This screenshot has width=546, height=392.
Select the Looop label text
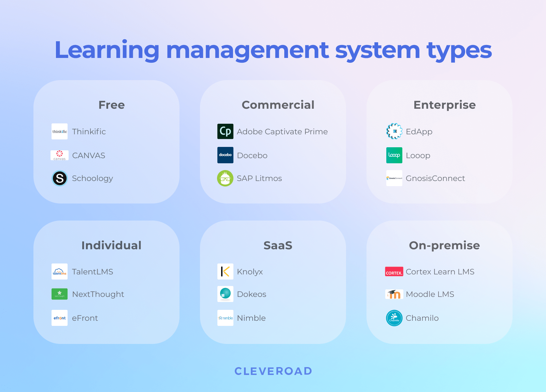click(418, 156)
